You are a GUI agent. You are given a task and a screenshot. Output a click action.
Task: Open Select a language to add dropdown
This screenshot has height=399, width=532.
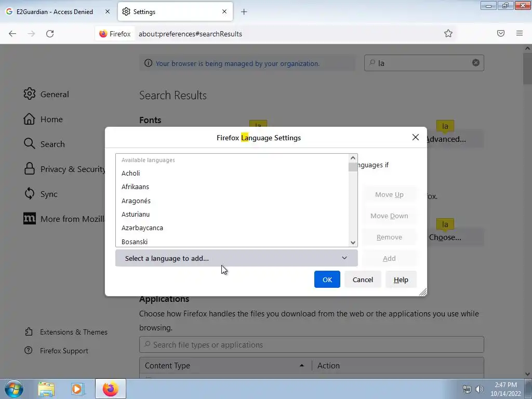click(x=236, y=258)
